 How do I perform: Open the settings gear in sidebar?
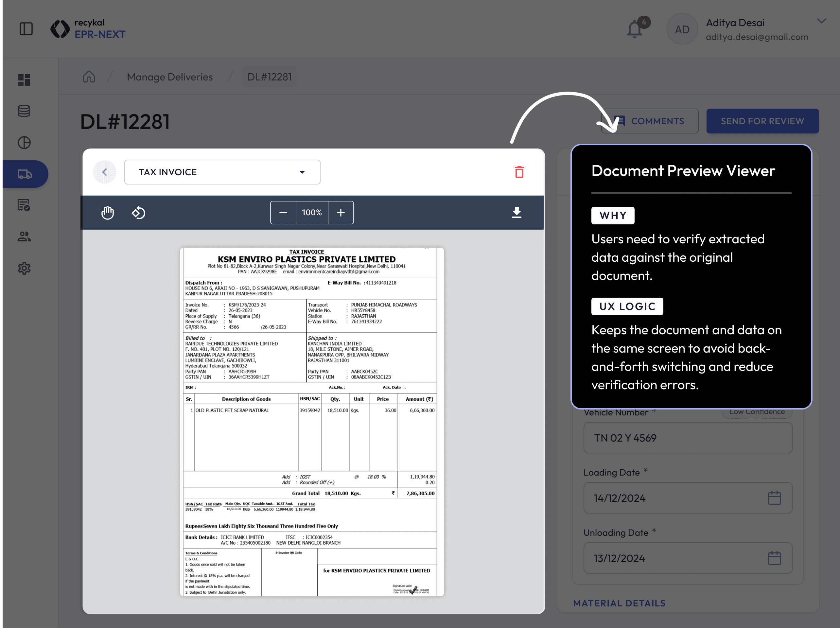tap(24, 269)
